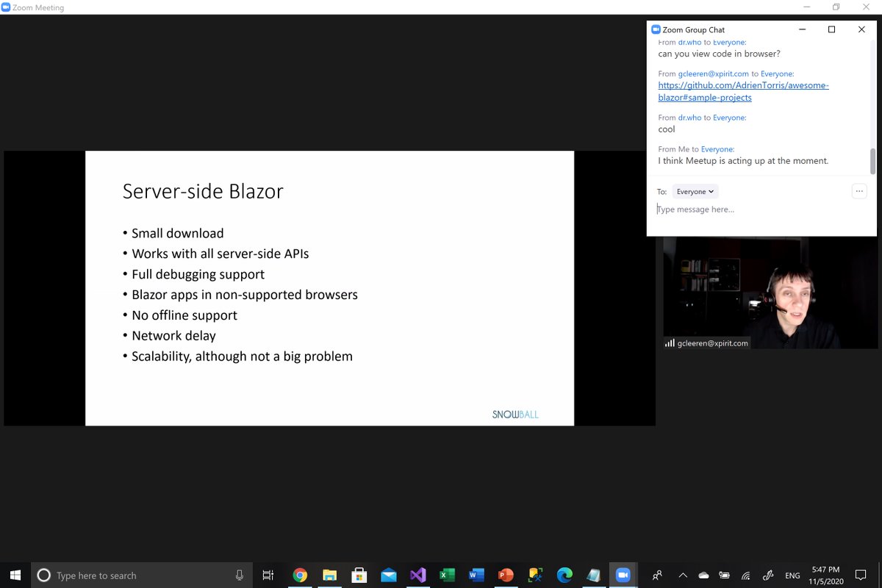The height and width of the screenshot is (588, 882).
Task: Minimize the Zoom Group Chat window
Action: click(x=802, y=29)
